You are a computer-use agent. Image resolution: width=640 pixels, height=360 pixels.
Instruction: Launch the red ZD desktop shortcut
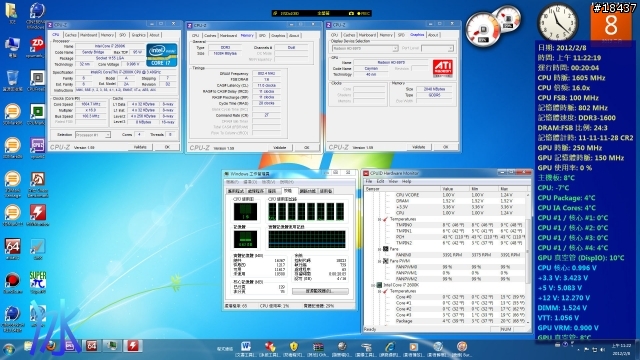tap(37, 46)
